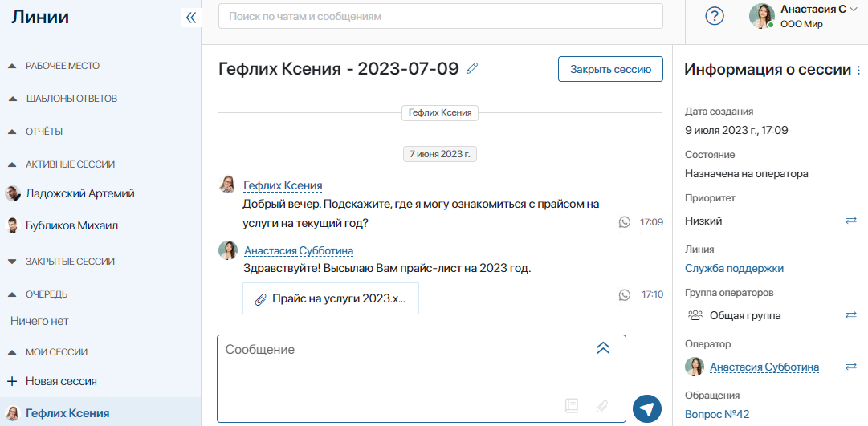Click Анастасия Субботина avatar in chat message

point(227,250)
